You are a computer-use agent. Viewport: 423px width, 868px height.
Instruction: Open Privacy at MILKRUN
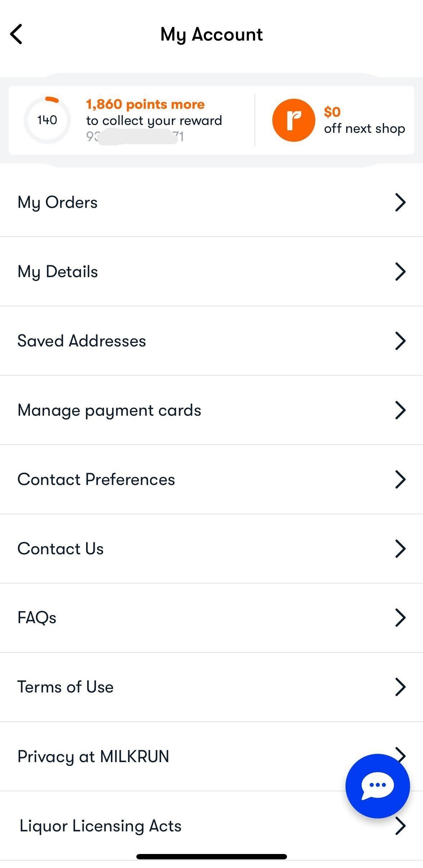click(x=93, y=756)
